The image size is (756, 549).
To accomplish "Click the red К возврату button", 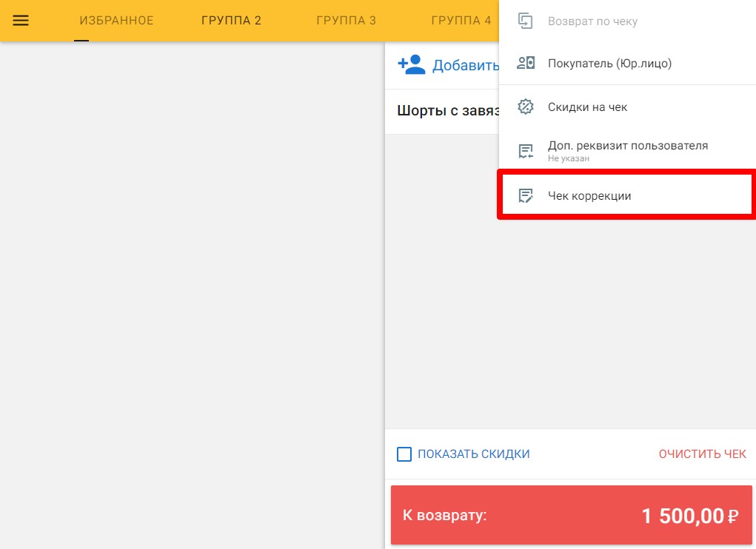I will coord(571,515).
